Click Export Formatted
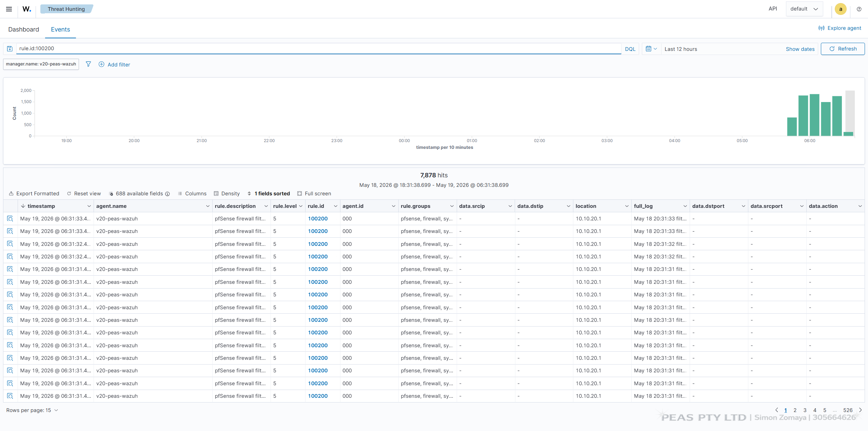Viewport: 868px width, 431px height. click(34, 194)
